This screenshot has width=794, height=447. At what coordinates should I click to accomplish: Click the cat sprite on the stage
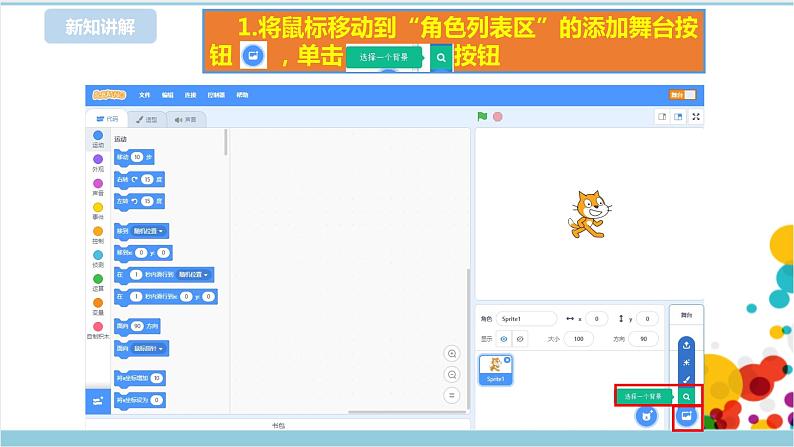[589, 214]
